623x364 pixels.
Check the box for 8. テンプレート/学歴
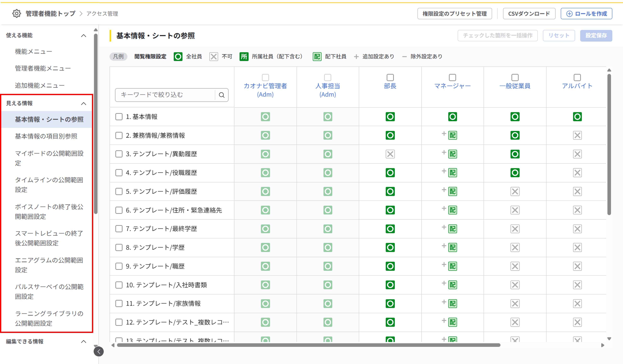[x=119, y=247]
